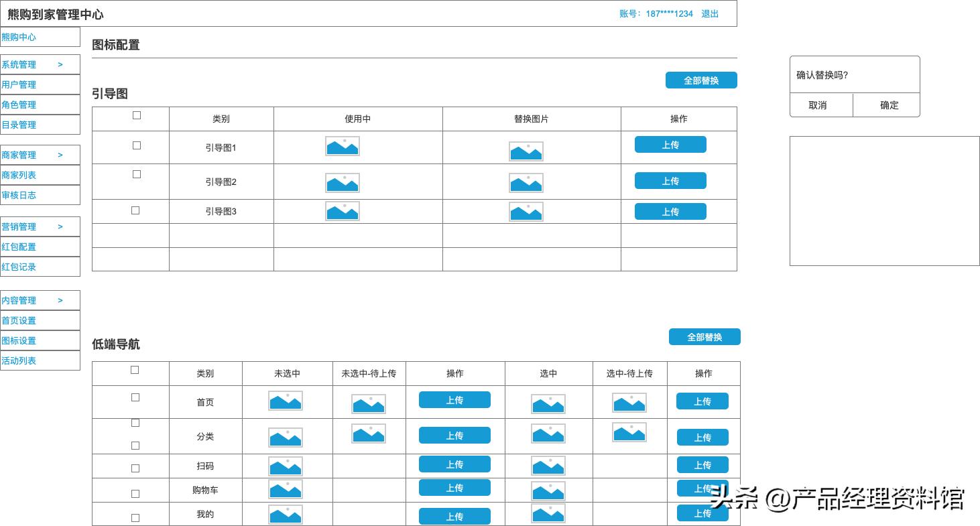Screen dimensions: 980x526
Task: Check the 首页 row checkbox
Action: pyautogui.click(x=135, y=397)
